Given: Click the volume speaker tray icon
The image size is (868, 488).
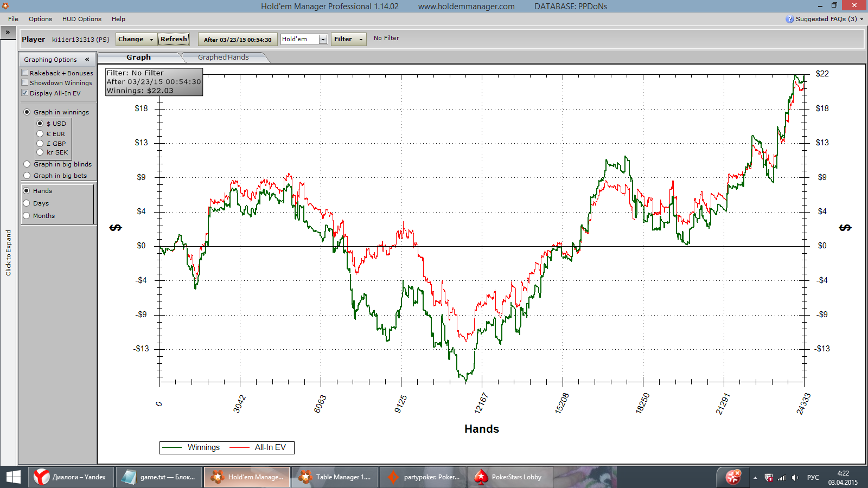Looking at the screenshot, I should (x=795, y=478).
